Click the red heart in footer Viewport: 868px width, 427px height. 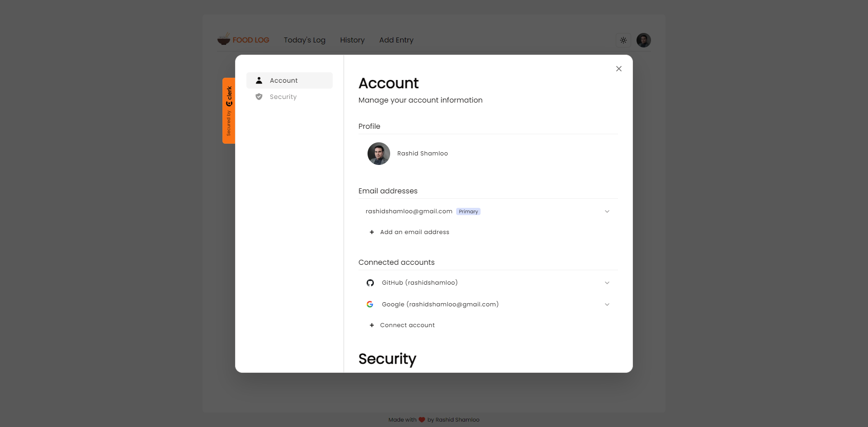(x=422, y=420)
